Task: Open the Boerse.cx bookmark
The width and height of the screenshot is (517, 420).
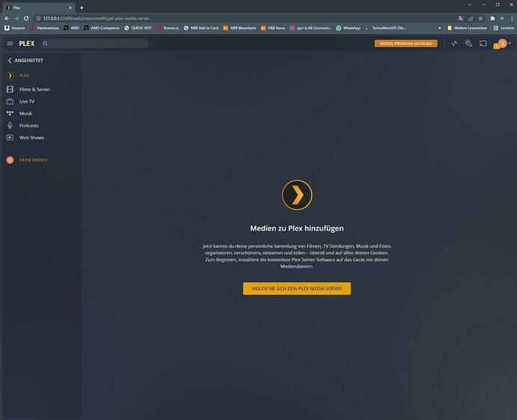Action: [168, 28]
